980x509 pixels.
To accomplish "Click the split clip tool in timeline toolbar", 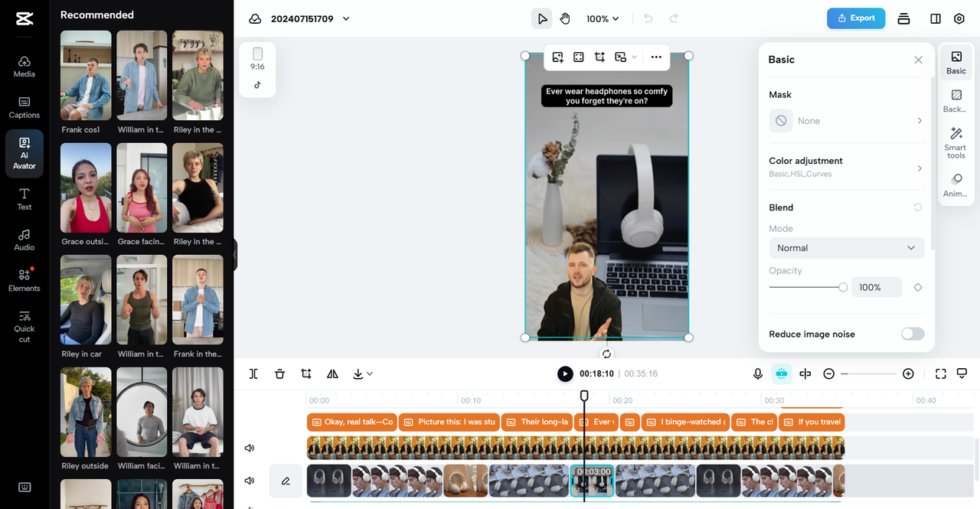I will pos(253,374).
